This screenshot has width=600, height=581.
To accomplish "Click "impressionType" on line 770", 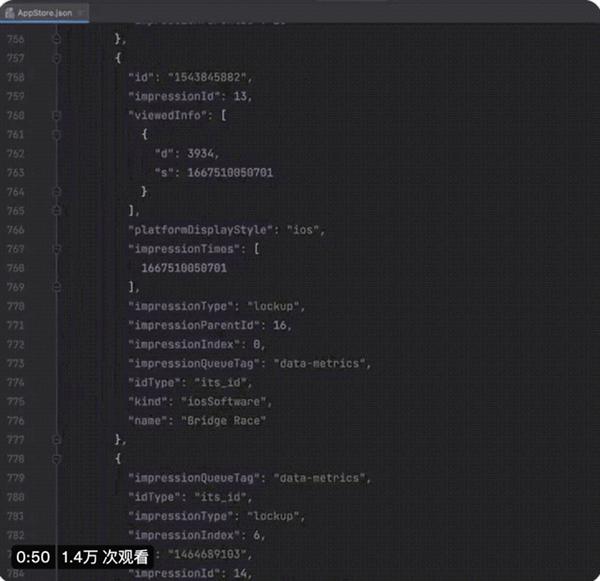I will coord(181,306).
